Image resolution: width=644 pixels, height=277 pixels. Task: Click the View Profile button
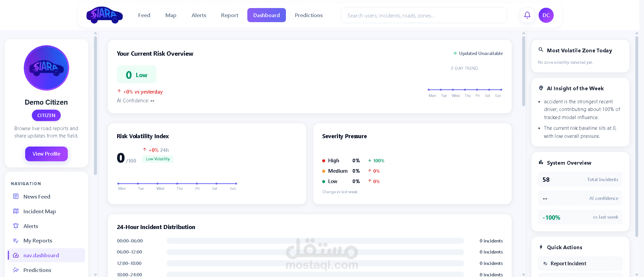click(x=46, y=154)
